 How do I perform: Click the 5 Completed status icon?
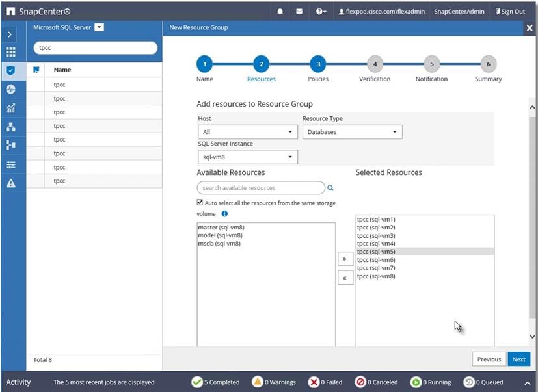pyautogui.click(x=197, y=382)
